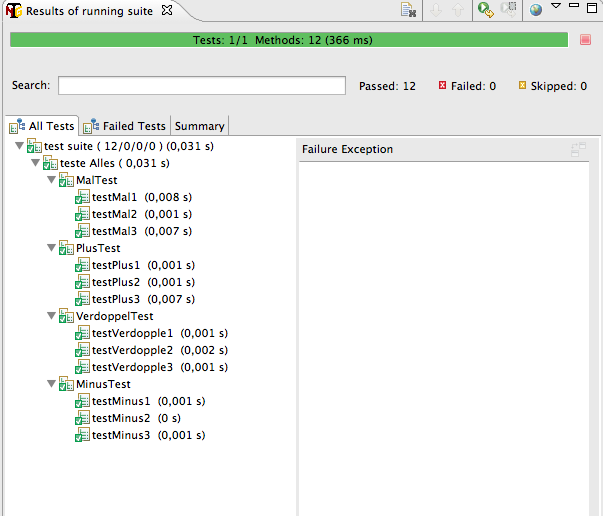This screenshot has width=603, height=516.
Task: Click the PlusTest class icon
Action: pos(66,248)
